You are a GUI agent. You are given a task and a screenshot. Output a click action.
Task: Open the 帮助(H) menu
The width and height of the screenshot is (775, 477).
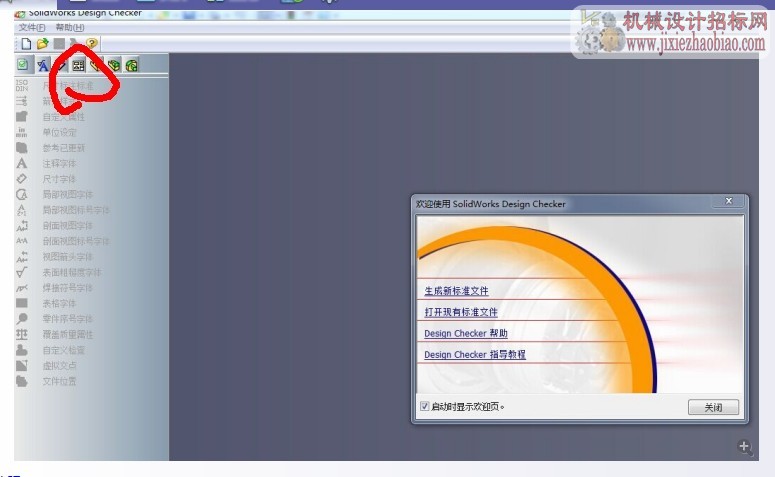tap(70, 27)
